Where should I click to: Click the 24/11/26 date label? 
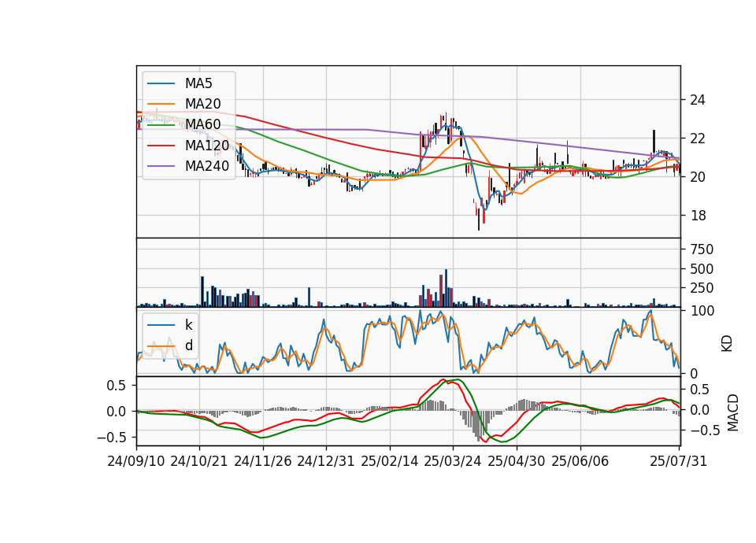tap(263, 461)
